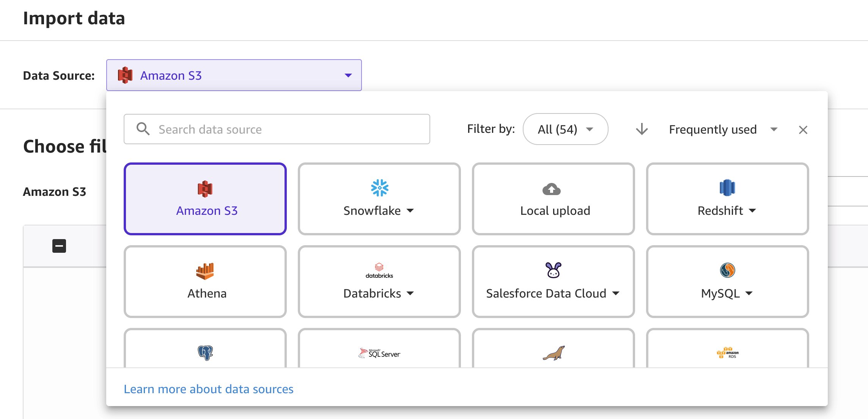This screenshot has height=419, width=868.
Task: Click the Amazon S3 text beside the file table
Action: coord(55,192)
